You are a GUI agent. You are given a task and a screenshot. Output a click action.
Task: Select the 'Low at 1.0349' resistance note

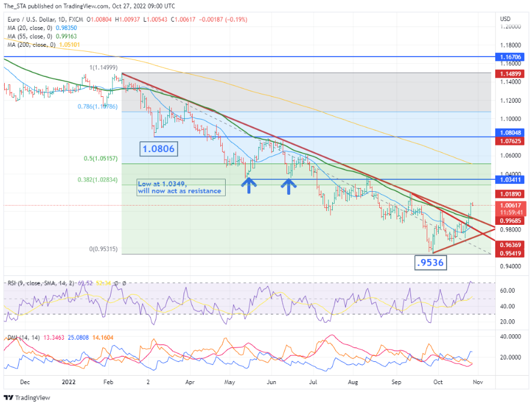(x=179, y=187)
